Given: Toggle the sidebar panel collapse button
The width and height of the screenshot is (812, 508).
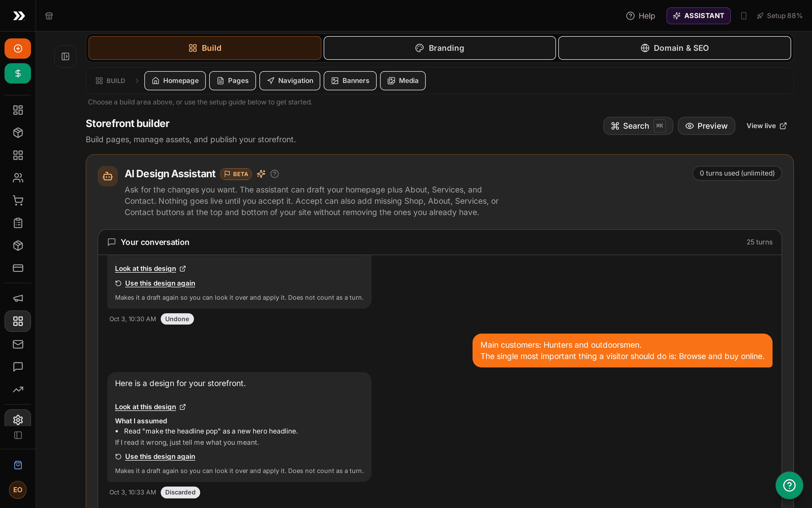Looking at the screenshot, I should coord(65,56).
